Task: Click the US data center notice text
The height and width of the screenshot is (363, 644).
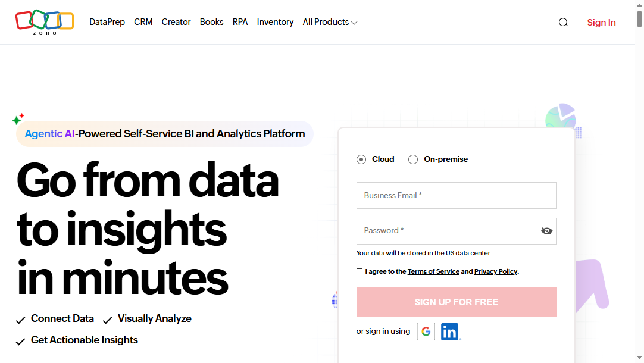Action: (424, 253)
